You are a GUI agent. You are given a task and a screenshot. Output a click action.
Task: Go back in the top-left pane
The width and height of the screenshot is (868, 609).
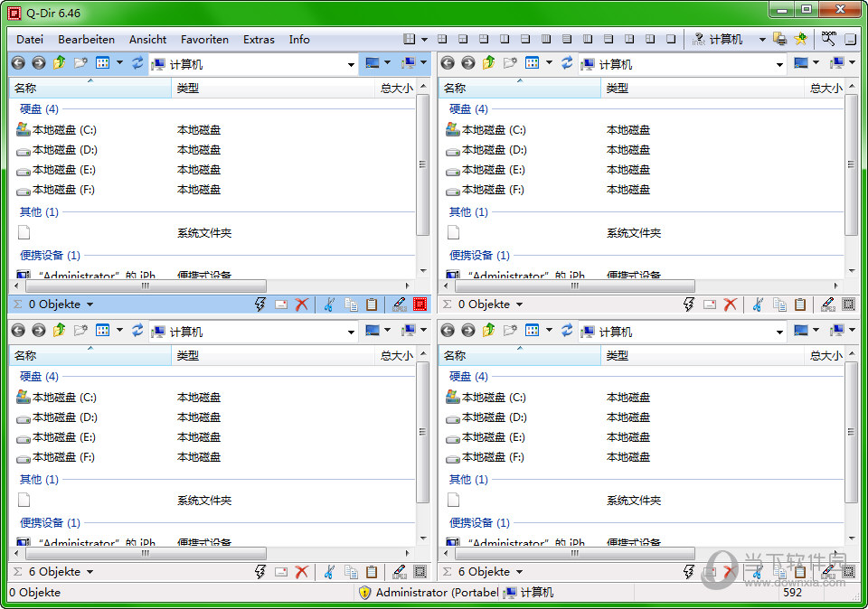click(18, 63)
